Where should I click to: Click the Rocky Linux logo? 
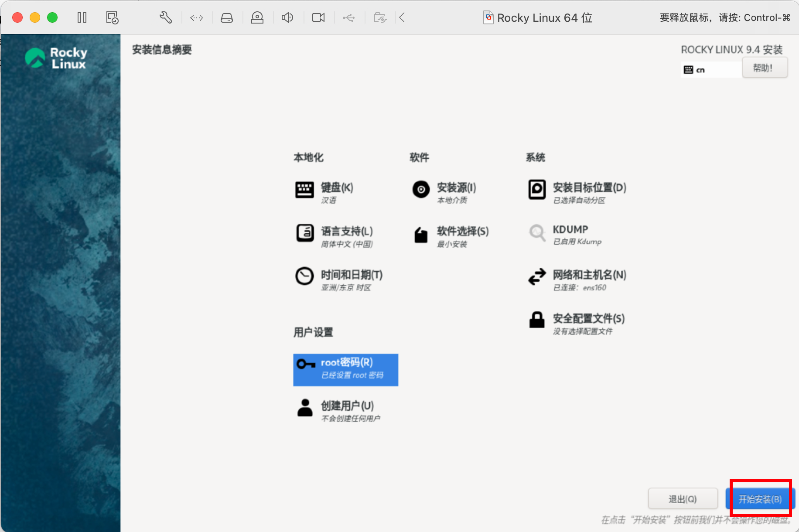pyautogui.click(x=56, y=58)
